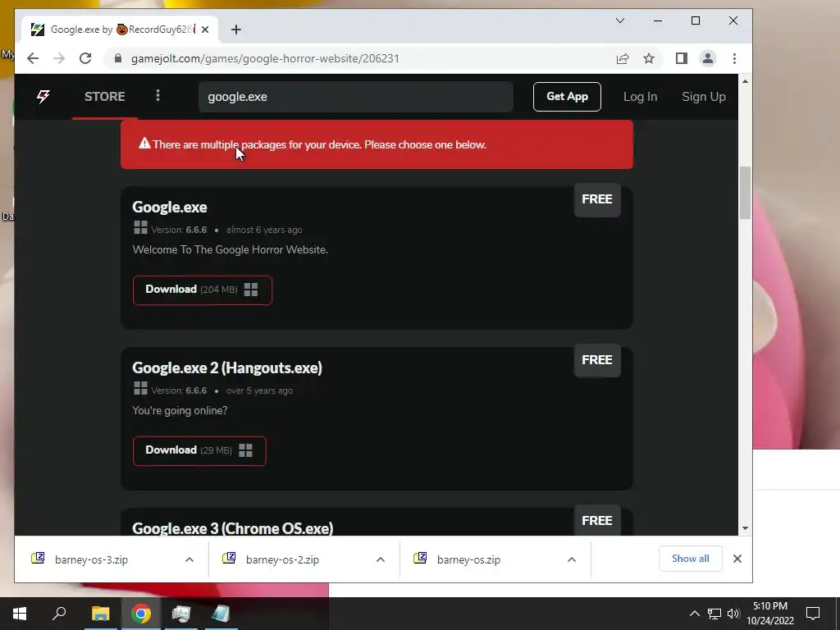840x630 pixels.
Task: Open Chrome side panel icon
Action: pyautogui.click(x=682, y=58)
